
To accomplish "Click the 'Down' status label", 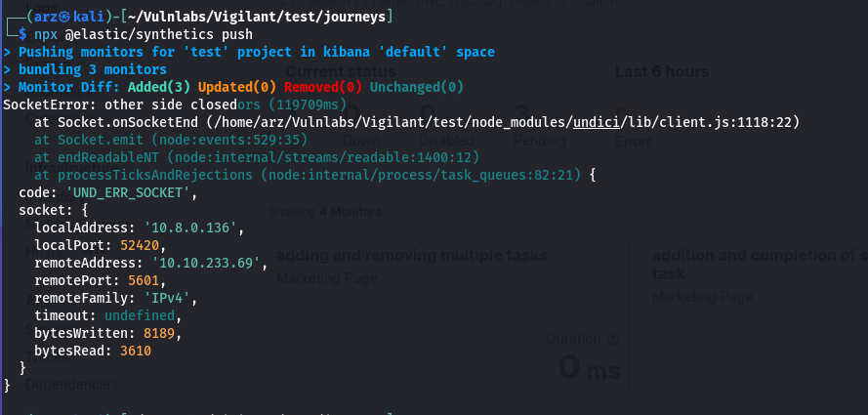I will (361, 141).
